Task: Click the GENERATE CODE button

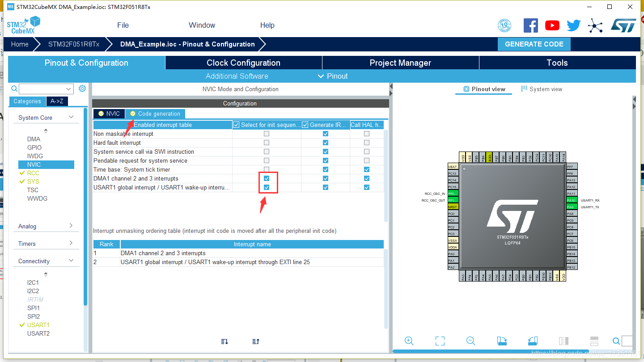Action: point(534,44)
